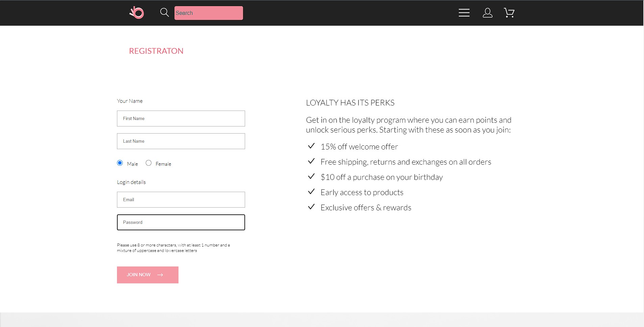Click '$10 off a purchase on your birthday'
The height and width of the screenshot is (327, 644).
click(x=382, y=177)
